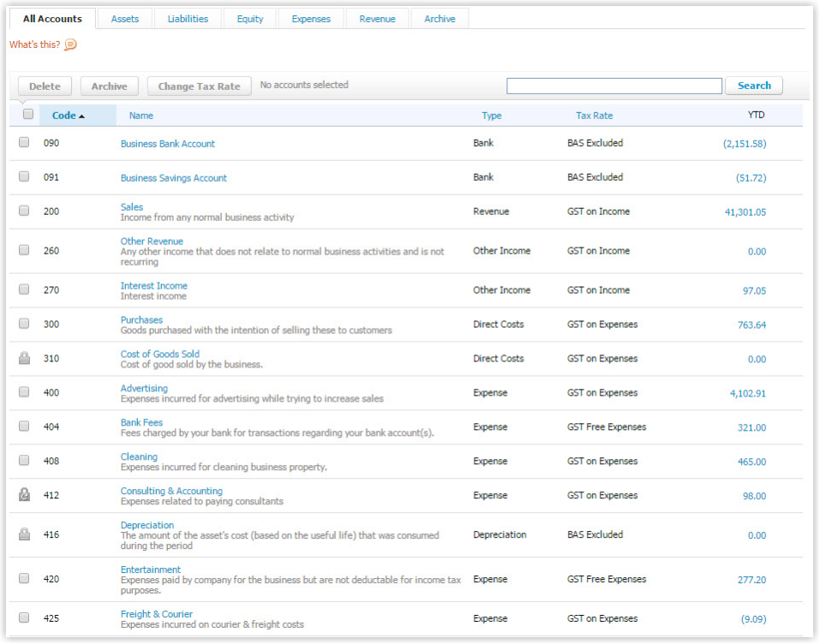Open the Entertainment account link
The width and height of the screenshot is (820, 644).
click(151, 569)
